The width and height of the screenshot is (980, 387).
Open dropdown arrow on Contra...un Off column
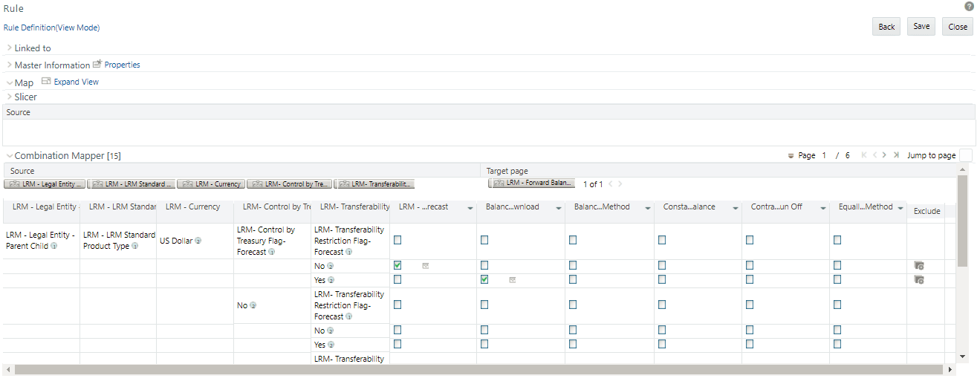pyautogui.click(x=823, y=208)
